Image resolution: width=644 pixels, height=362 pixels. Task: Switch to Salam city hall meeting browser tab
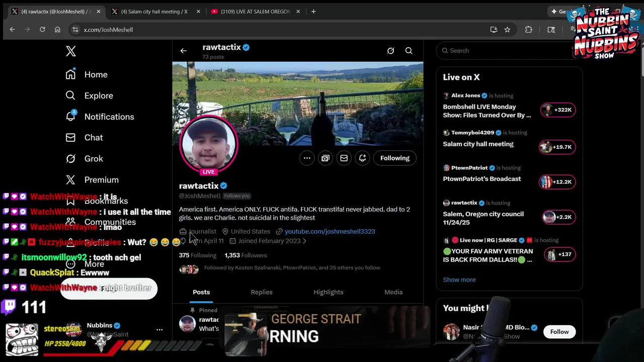pos(154,12)
